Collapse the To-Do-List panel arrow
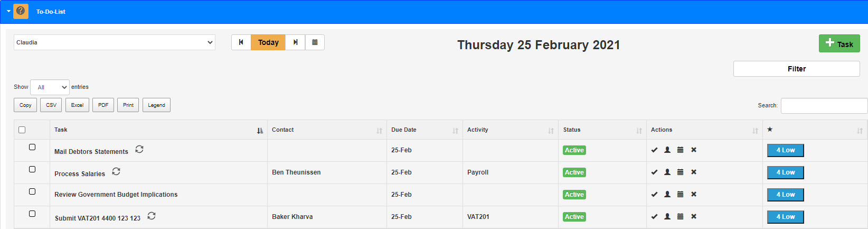 tap(8, 11)
